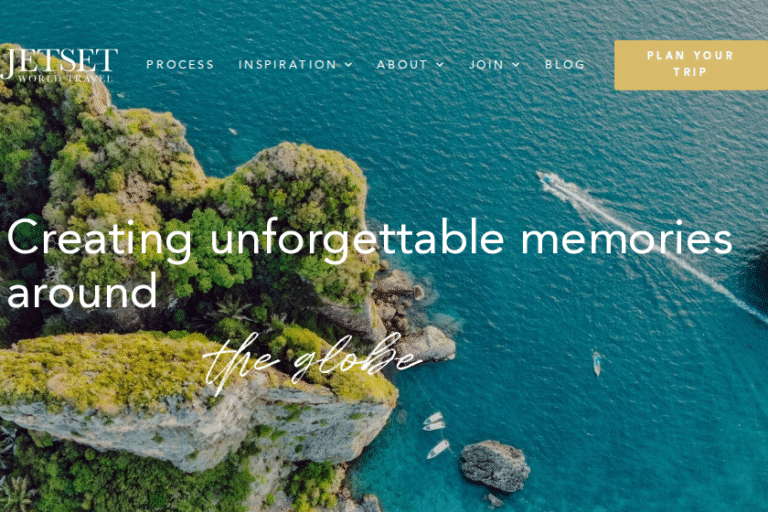
Task: Click the gold Plan Your Trip button
Action: tap(691, 65)
